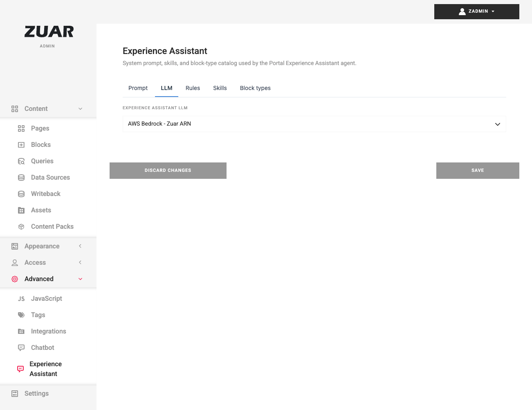Screen dimensions: 532x410
Task: Click the LLM dropdown chevron arrow
Action: pyautogui.click(x=498, y=124)
